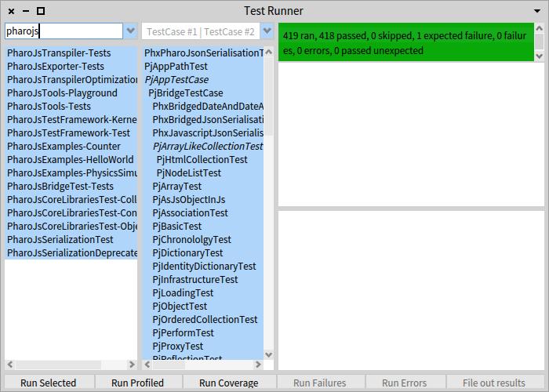Image resolution: width=549 pixels, height=392 pixels.
Task: Open the TestCase pattern dropdown arrow
Action: click(x=267, y=31)
